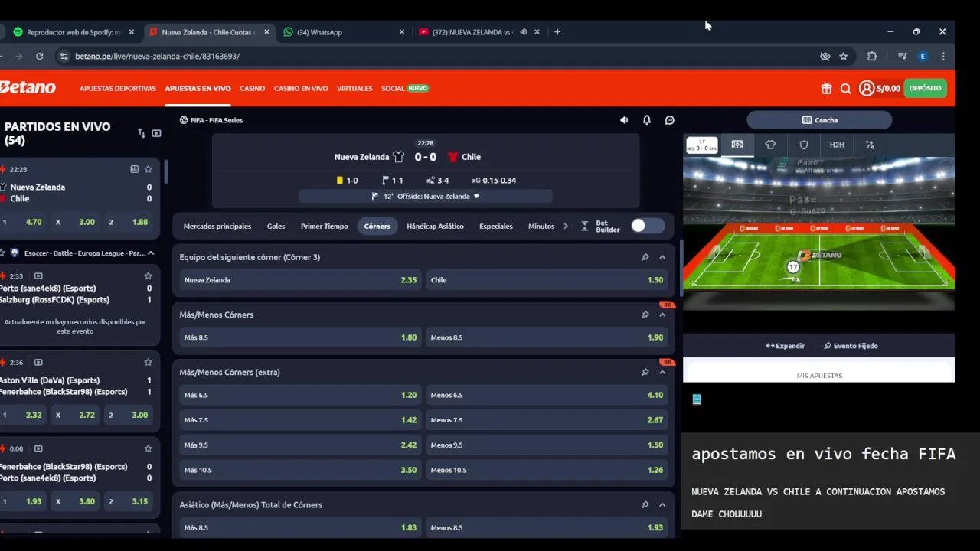This screenshot has width=980, height=551.
Task: Expand the match tracker with 'Expandir'
Action: tap(786, 346)
